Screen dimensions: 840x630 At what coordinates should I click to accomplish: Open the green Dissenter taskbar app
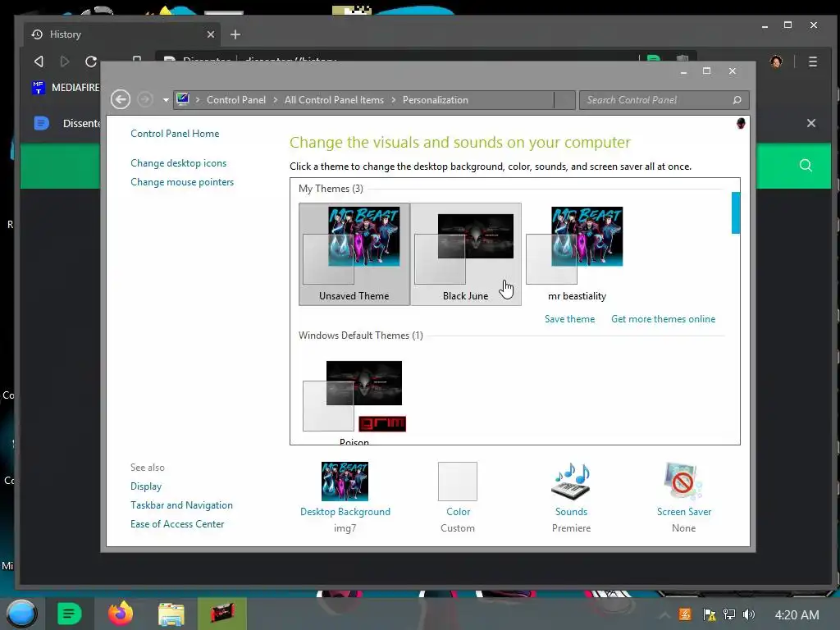click(69, 614)
